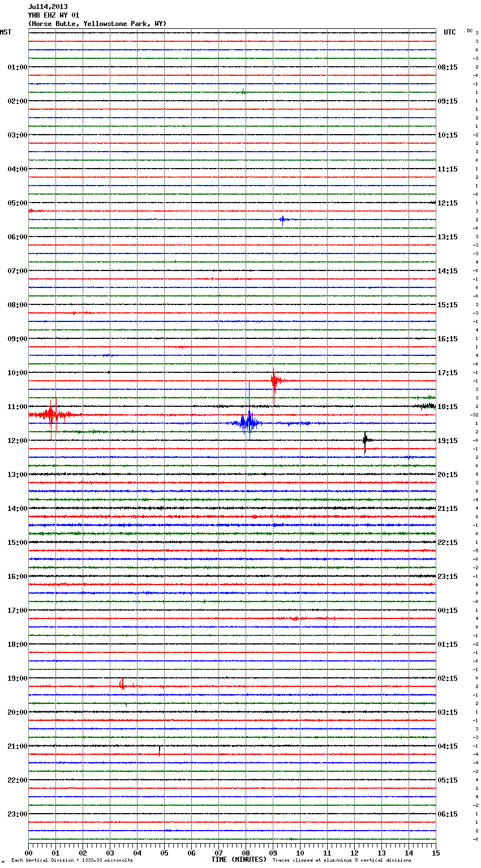Select the "17:00" MST row label
The height and width of the screenshot is (868, 481).
17,611
